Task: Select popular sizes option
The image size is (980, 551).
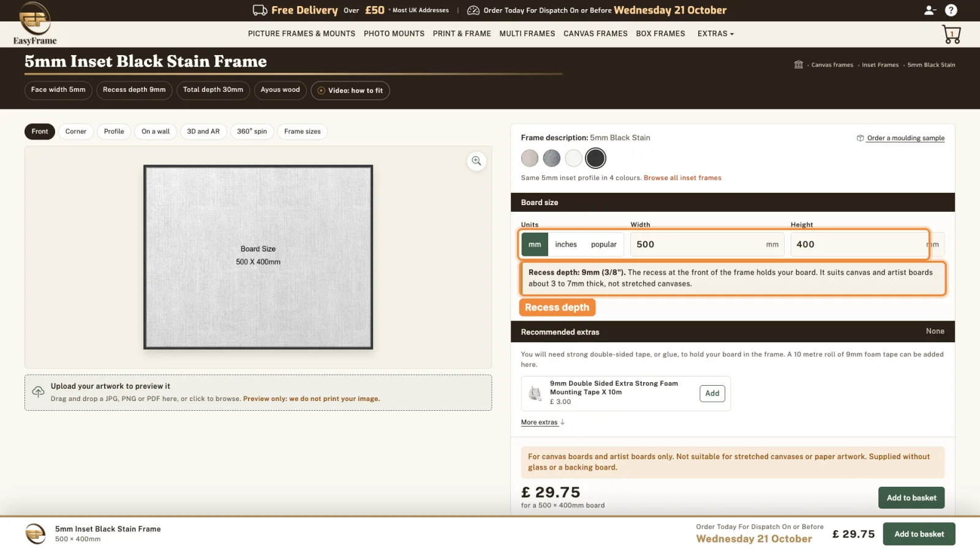Action: tap(604, 244)
